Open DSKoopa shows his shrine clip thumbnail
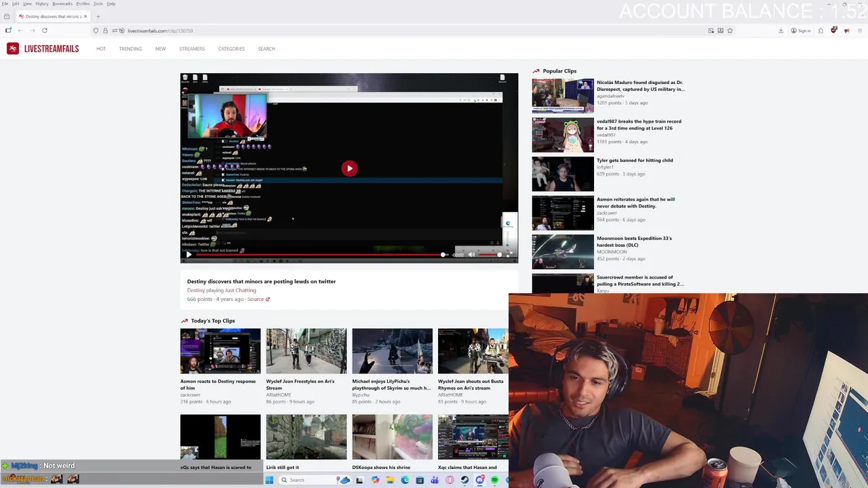The image size is (868, 488). tap(392, 437)
